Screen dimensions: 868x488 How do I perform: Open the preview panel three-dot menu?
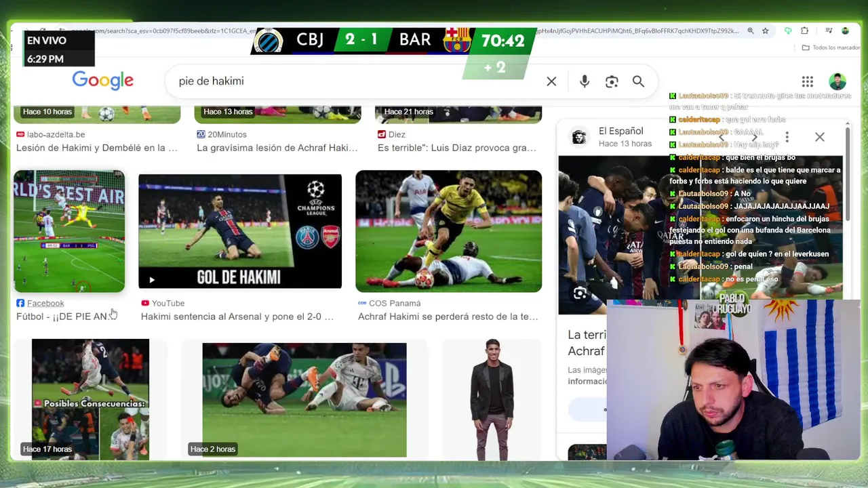[787, 137]
